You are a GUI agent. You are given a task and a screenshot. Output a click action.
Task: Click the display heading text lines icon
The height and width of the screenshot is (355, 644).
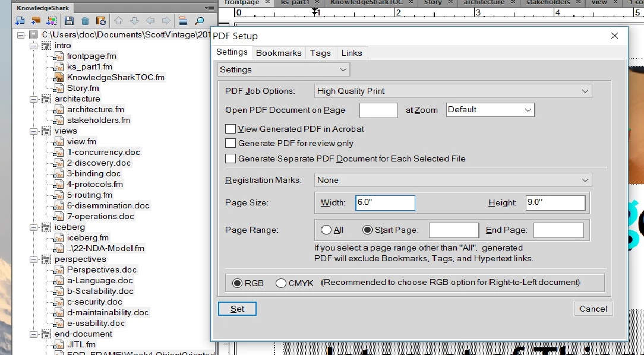click(x=183, y=21)
